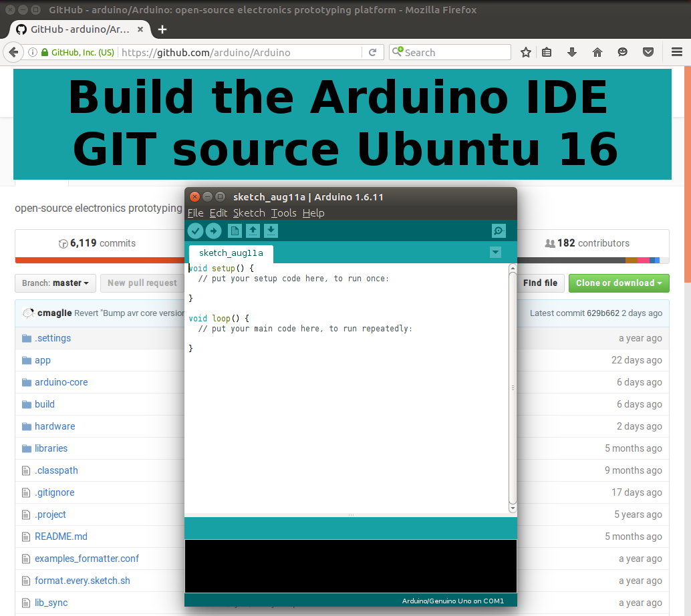Open the 6,119 commits link

tap(97, 243)
